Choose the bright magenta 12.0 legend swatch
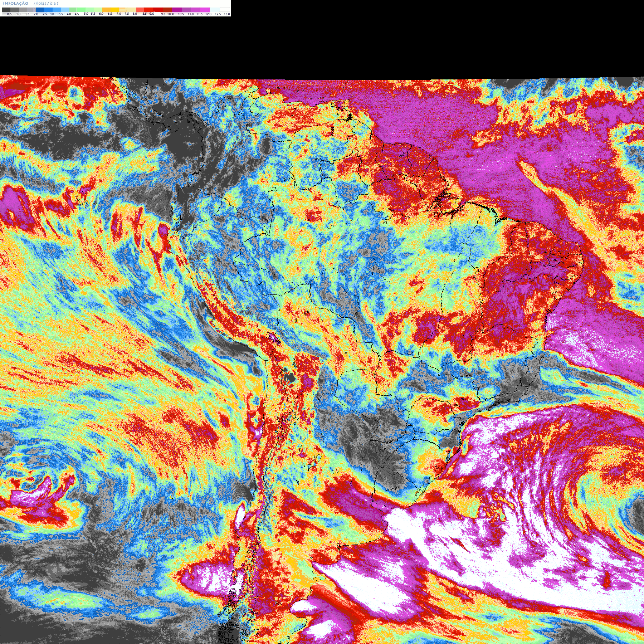 [x=205, y=10]
